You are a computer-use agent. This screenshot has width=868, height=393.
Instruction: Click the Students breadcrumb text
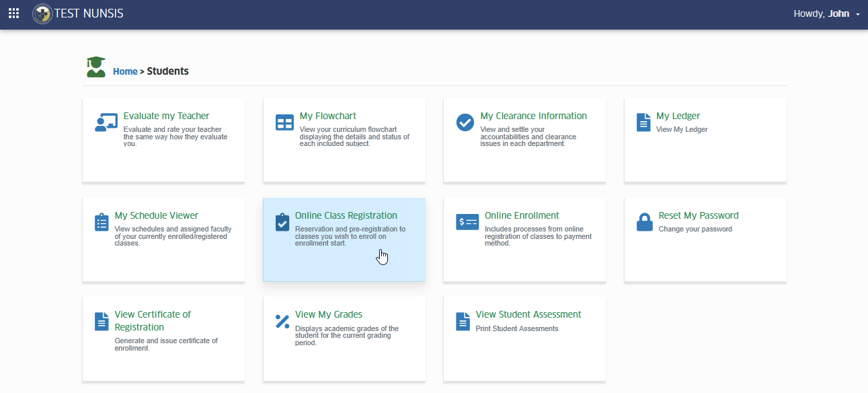168,71
